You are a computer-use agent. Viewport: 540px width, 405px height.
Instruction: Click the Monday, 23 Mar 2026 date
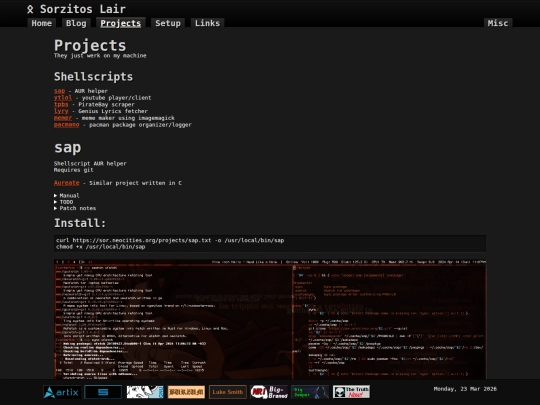click(465, 389)
